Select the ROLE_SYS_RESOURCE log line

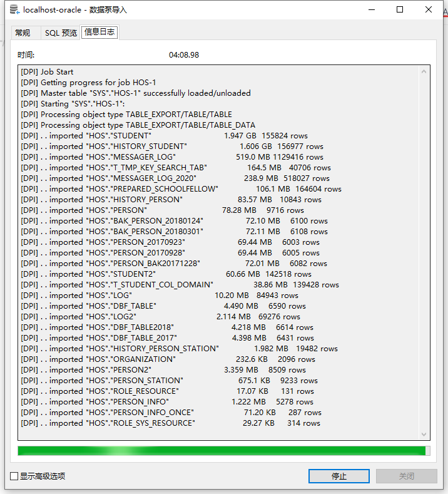(170, 423)
